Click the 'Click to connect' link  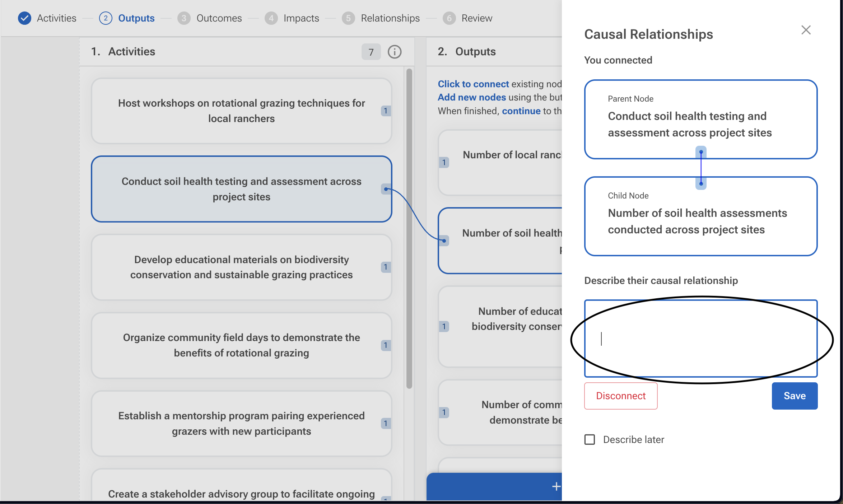(473, 84)
